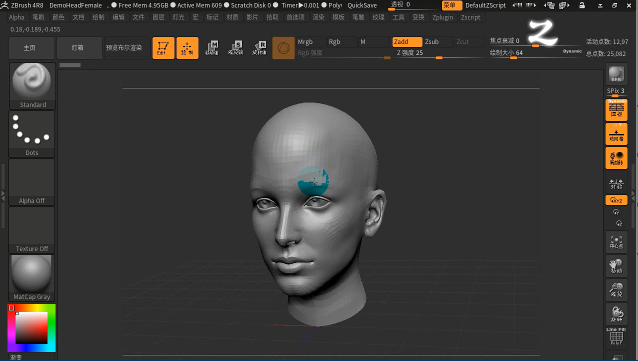
Task: Toggle the Perspective button in right shelf
Action: pos(616,110)
